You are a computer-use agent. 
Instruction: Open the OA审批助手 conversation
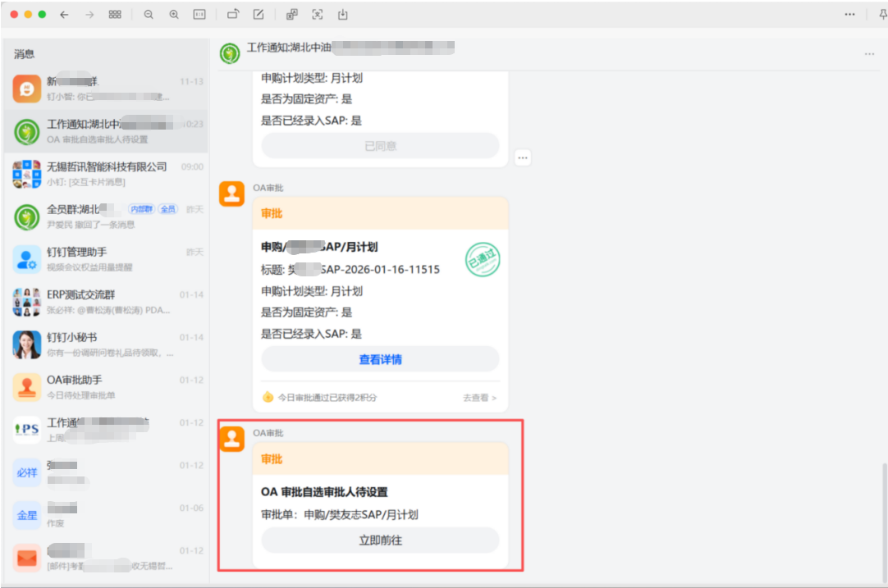click(x=105, y=386)
